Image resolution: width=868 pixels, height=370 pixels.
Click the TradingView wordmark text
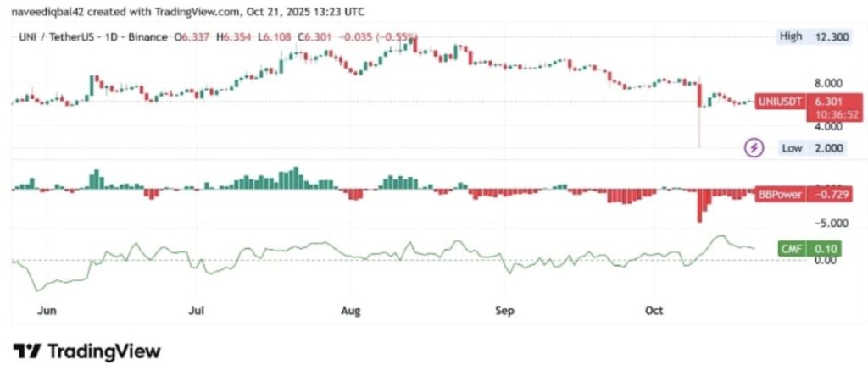pos(103,351)
